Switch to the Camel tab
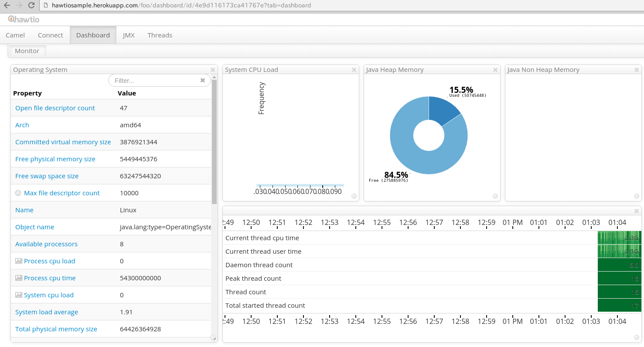Image resolution: width=644 pixels, height=347 pixels. 15,35
